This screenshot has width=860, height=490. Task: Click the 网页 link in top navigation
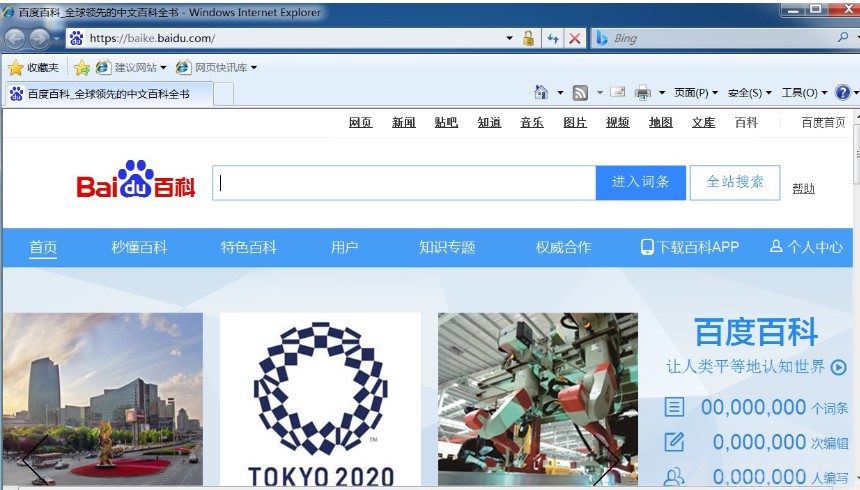pyautogui.click(x=360, y=122)
